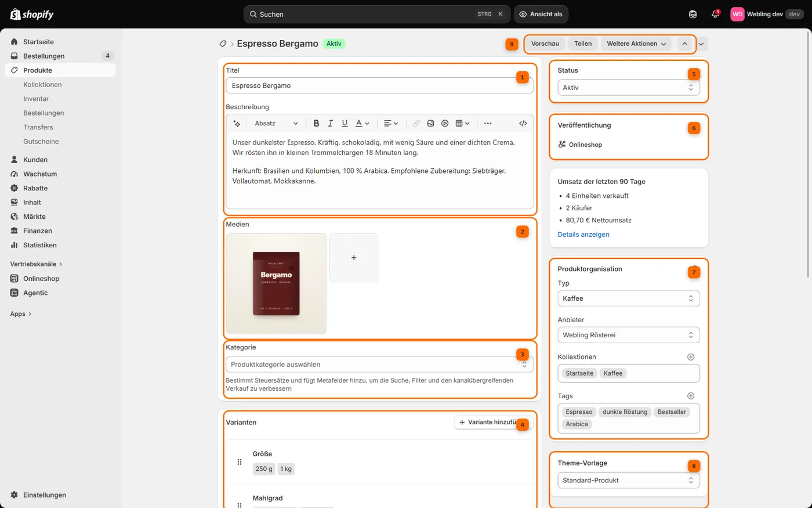Screen dimensions: 812x508
Task: Generate text with the AI sparkle icon
Action: (x=237, y=123)
